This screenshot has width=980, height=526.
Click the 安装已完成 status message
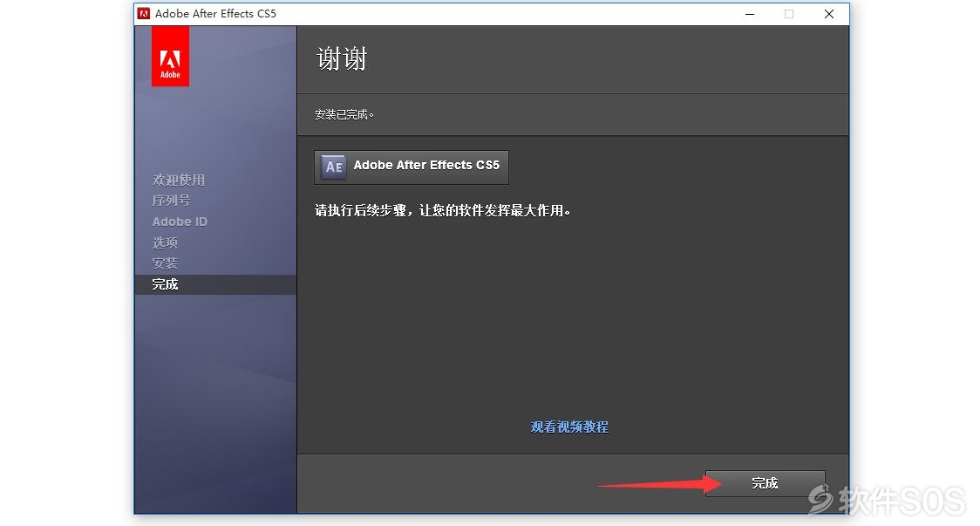point(344,114)
